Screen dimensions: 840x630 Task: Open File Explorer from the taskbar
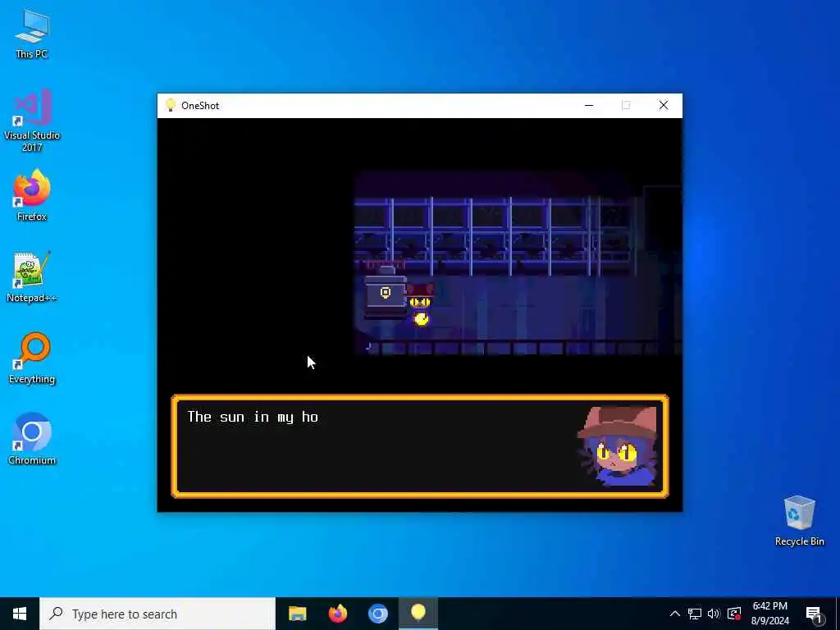tap(297, 614)
